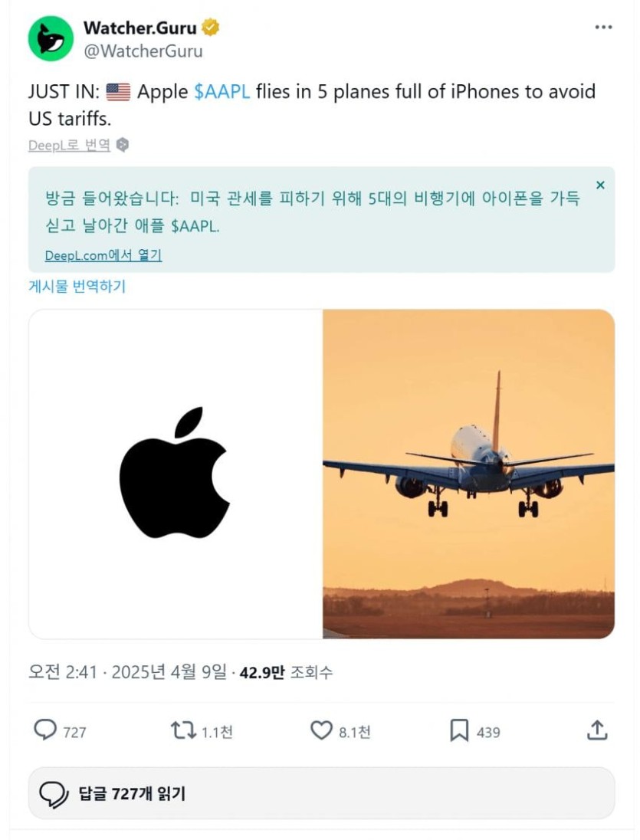This screenshot has height=840, width=640.
Task: Click the reply speech bubble icon
Action: click(x=45, y=730)
